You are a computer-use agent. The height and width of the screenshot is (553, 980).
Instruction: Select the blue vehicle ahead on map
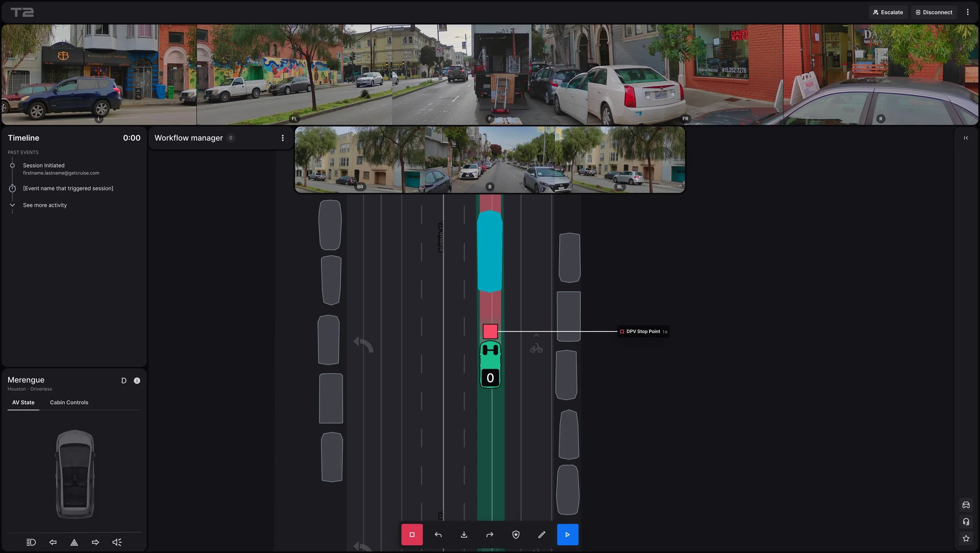pos(490,251)
